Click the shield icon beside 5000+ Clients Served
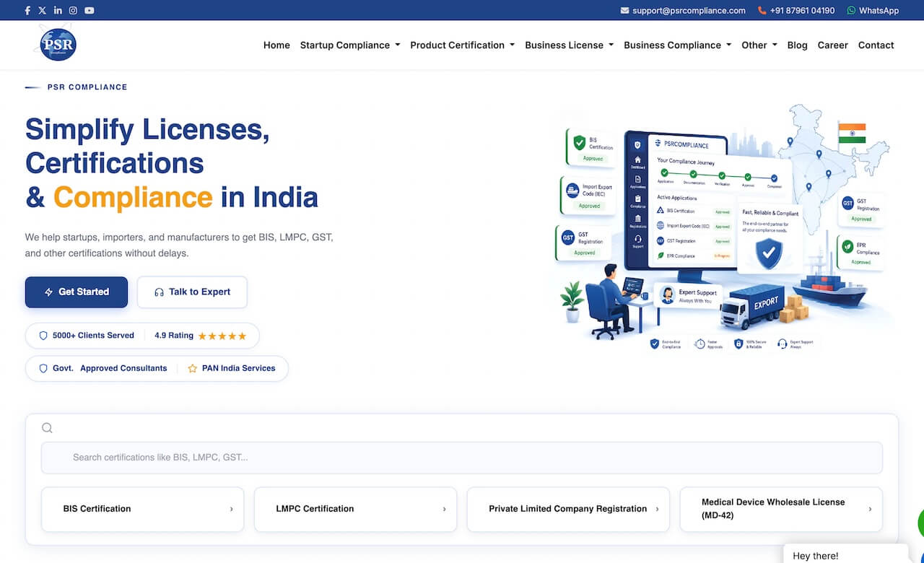The height and width of the screenshot is (563, 924). coord(43,336)
